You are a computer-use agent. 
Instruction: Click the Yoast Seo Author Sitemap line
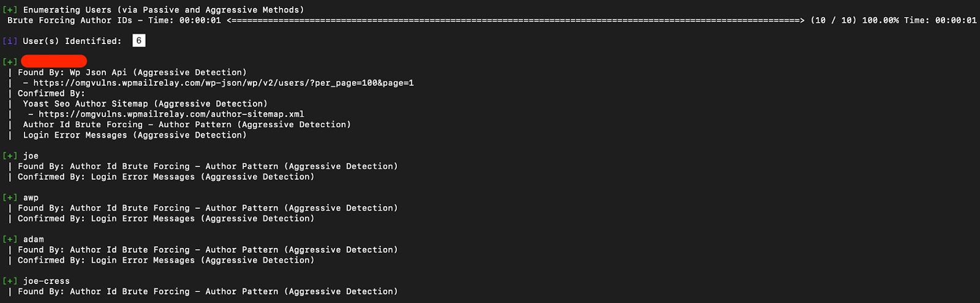pyautogui.click(x=145, y=104)
